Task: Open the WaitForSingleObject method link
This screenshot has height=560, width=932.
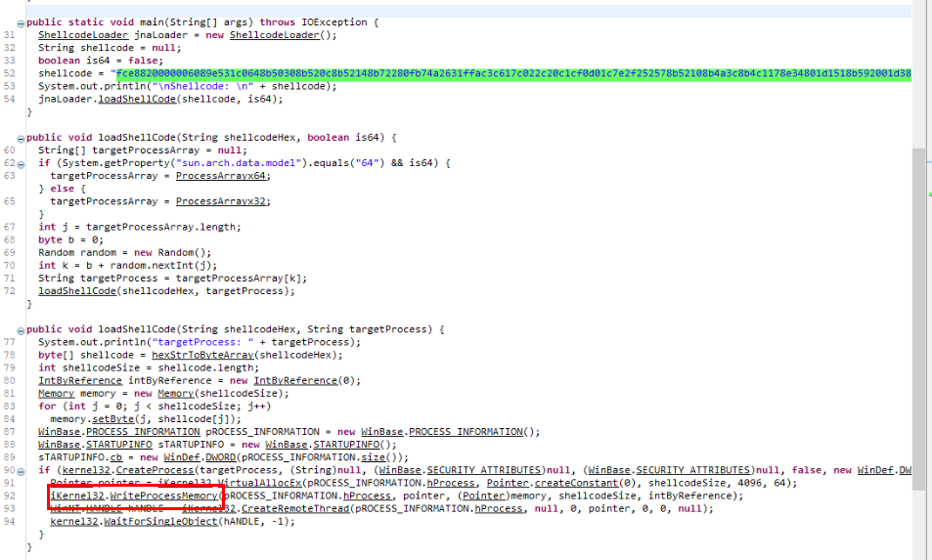Action: [161, 522]
